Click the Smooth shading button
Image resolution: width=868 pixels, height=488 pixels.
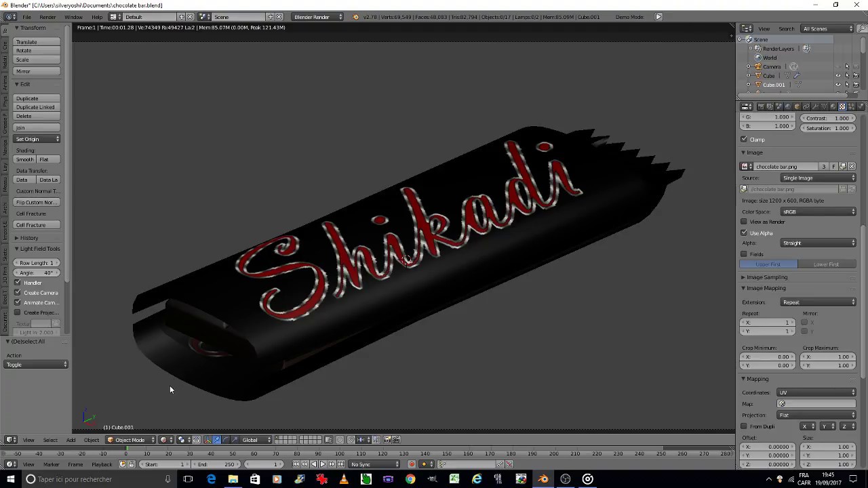[25, 159]
